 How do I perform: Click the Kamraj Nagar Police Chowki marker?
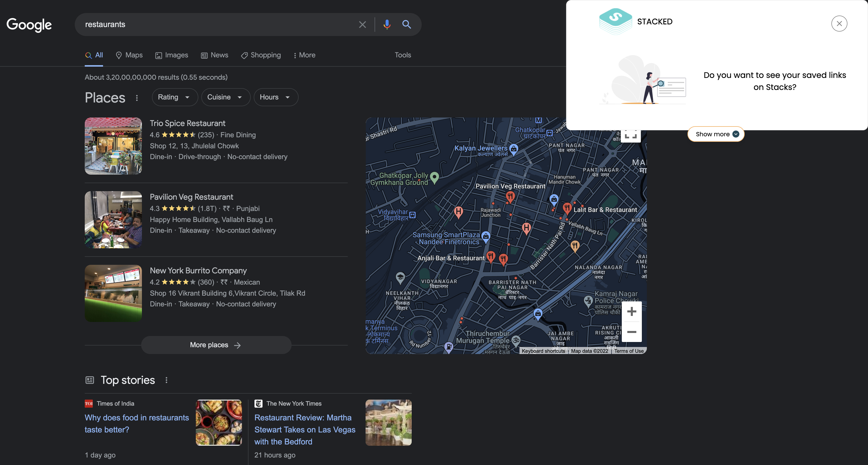[588, 301]
